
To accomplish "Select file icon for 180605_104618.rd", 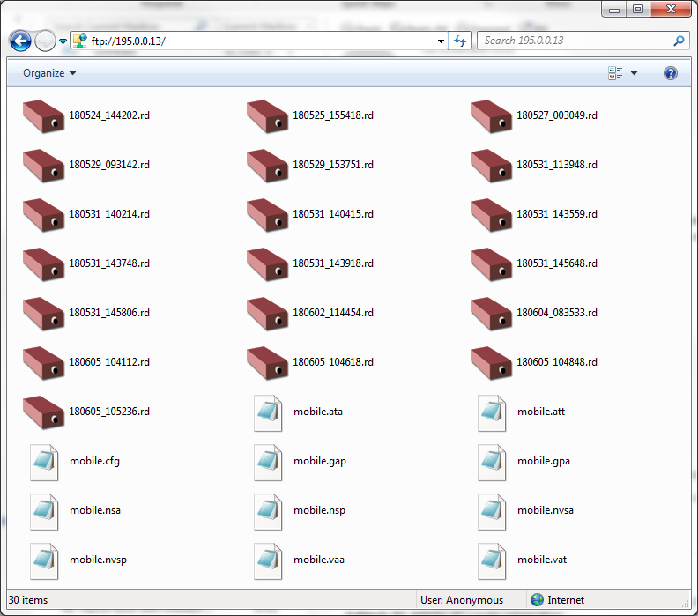I will pyautogui.click(x=267, y=363).
